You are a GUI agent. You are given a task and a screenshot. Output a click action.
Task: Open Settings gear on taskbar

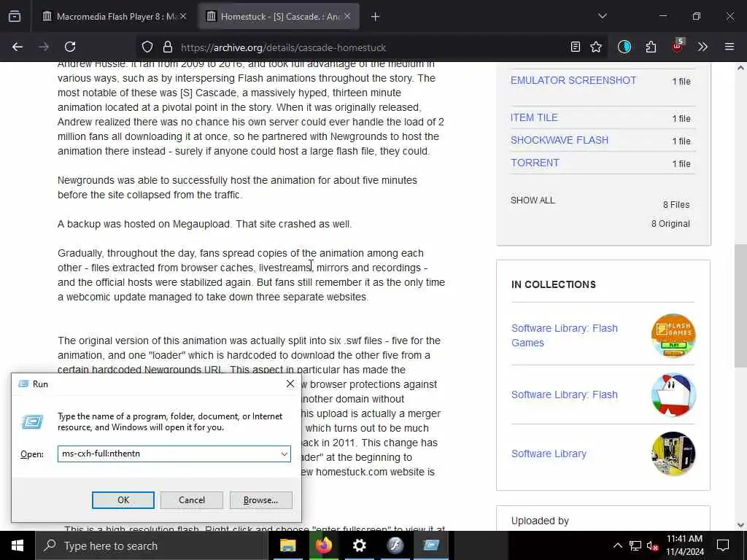(359, 545)
